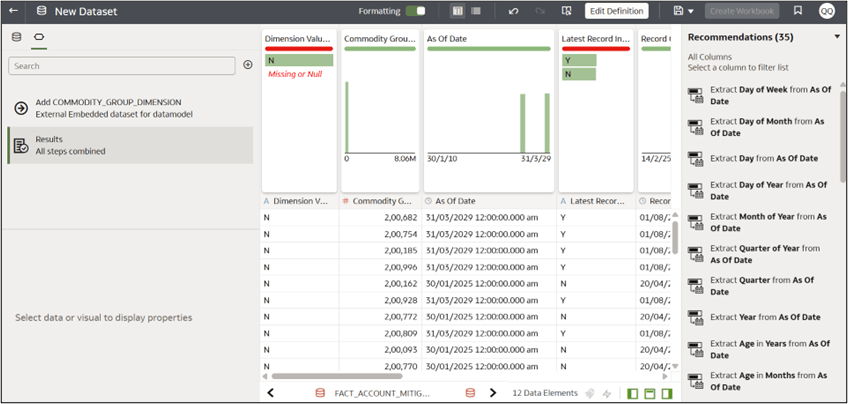This screenshot has width=848, height=404.
Task: Click the N value bar in Dimension Value tile
Action: coord(299,61)
